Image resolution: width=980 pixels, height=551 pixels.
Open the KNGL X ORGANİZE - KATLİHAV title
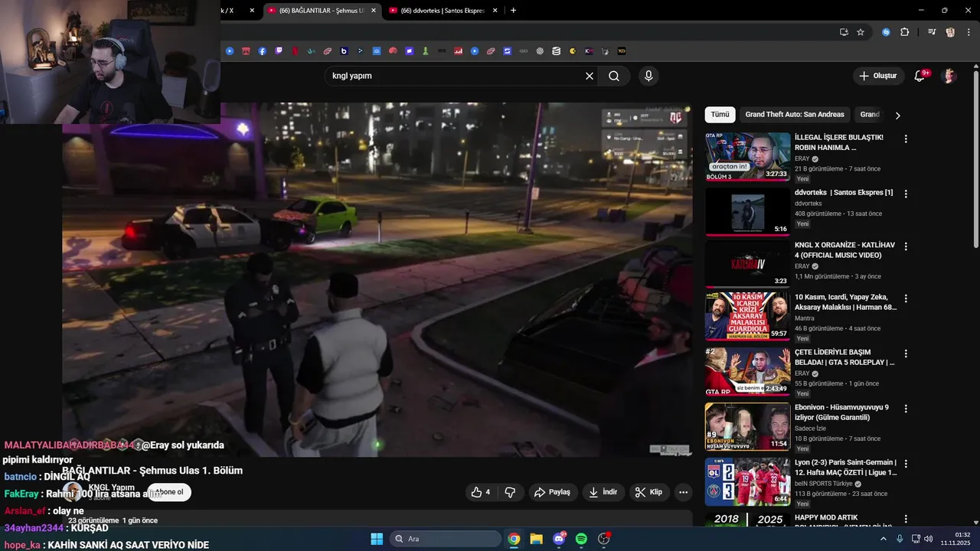pos(844,250)
